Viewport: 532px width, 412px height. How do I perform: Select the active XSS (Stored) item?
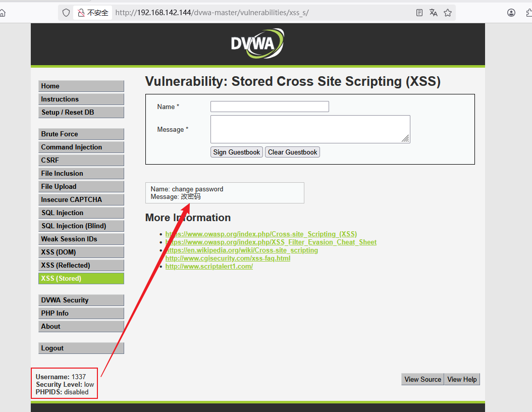[x=81, y=278]
